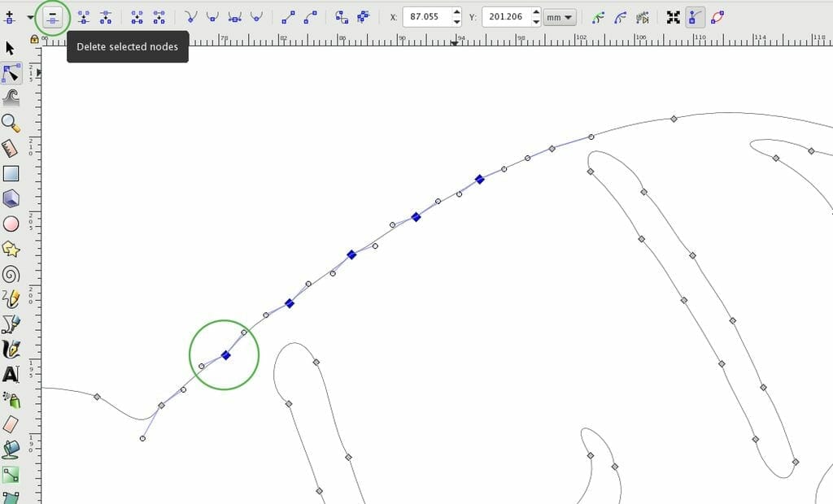
Task: Convert selected segments to lines
Action: coord(289,16)
